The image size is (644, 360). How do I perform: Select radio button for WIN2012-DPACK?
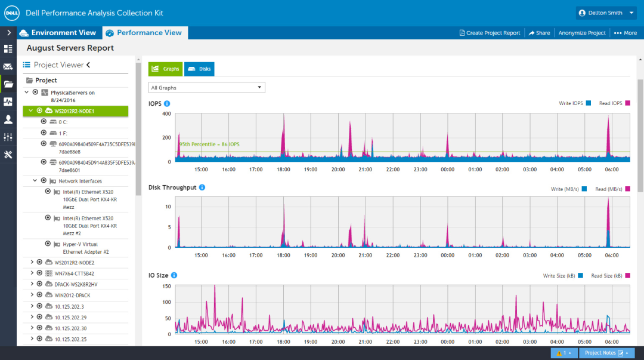39,294
